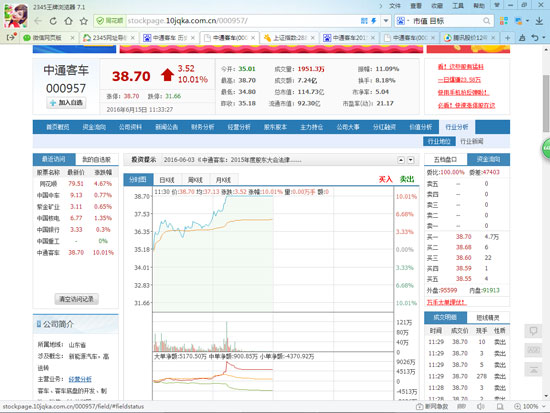Reload the page with the refresh icon
This screenshot has width=550, height=413.
(53, 21)
